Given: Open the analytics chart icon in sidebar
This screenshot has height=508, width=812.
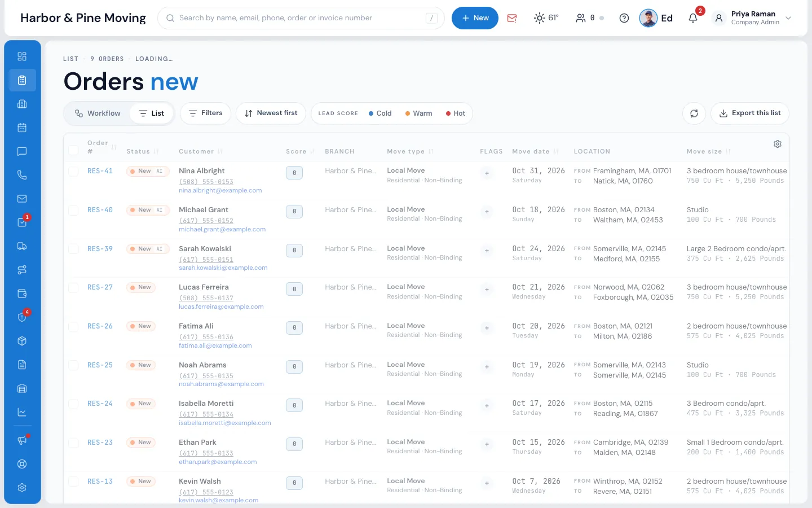Looking at the screenshot, I should click(22, 412).
